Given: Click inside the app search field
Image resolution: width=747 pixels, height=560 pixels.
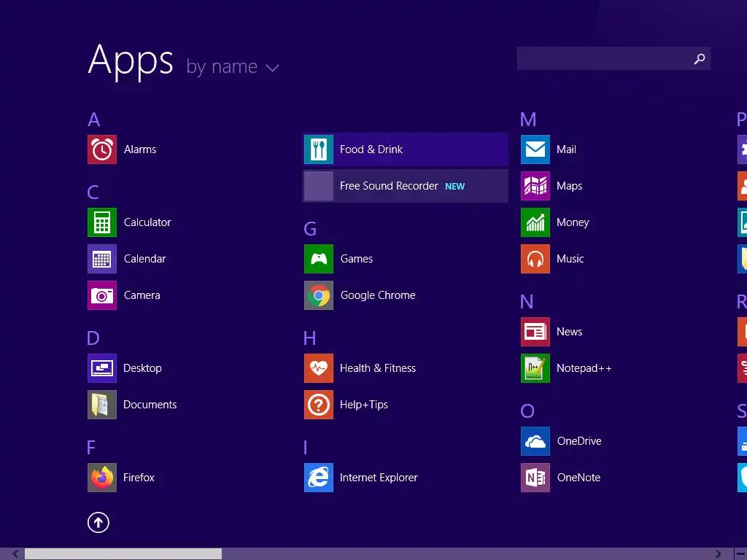Looking at the screenshot, I should [x=614, y=58].
